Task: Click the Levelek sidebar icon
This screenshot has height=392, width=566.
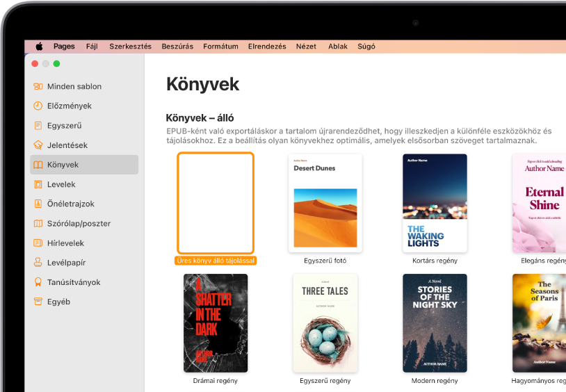Action: click(38, 184)
